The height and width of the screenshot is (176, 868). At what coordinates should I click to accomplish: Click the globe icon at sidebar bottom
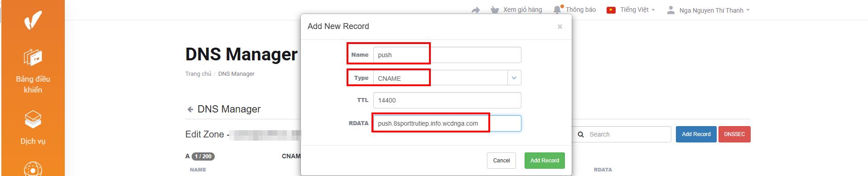(x=33, y=170)
